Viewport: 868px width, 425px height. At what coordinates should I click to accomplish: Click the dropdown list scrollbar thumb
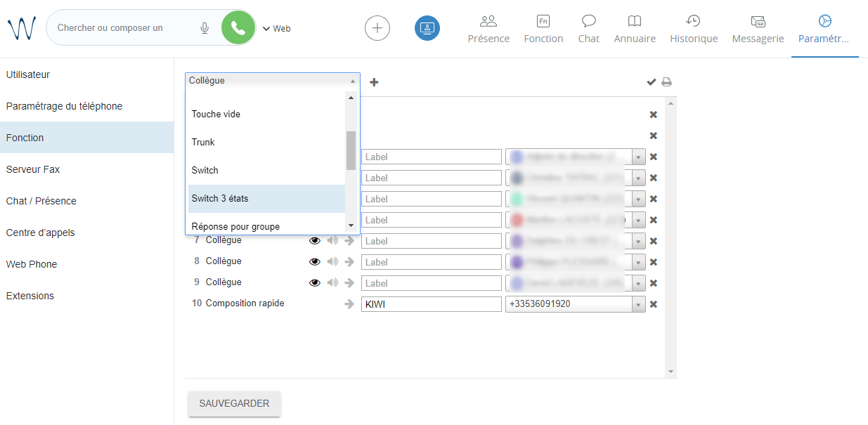click(x=351, y=150)
